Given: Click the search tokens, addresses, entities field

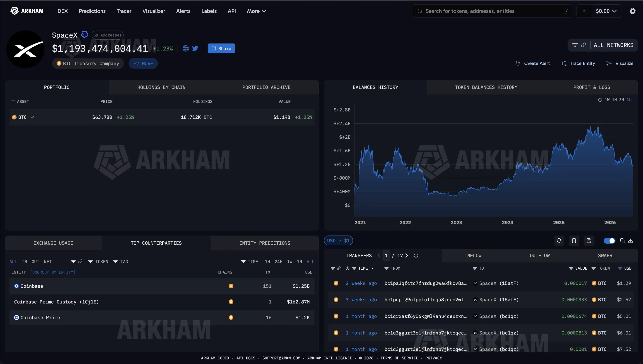Looking at the screenshot, I should coord(492,11).
